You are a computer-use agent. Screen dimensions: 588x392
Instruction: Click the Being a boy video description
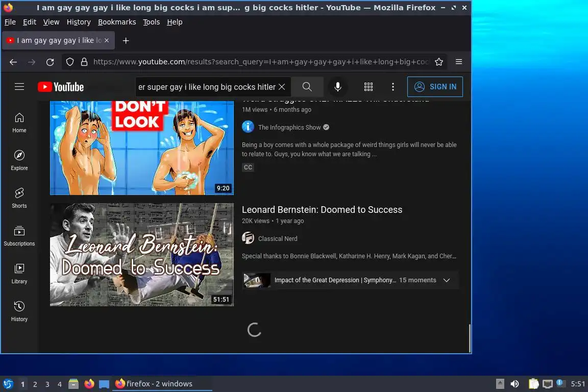coord(349,150)
